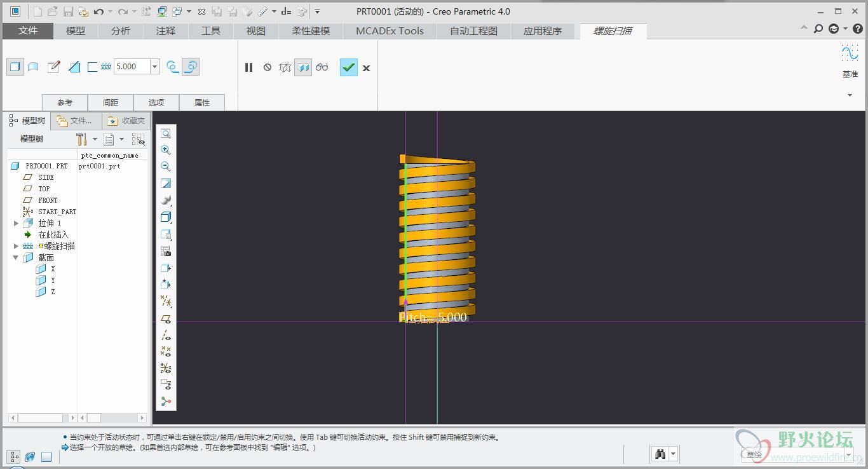Click the save icon in quick access toolbar
868x469 pixels.
69,11
